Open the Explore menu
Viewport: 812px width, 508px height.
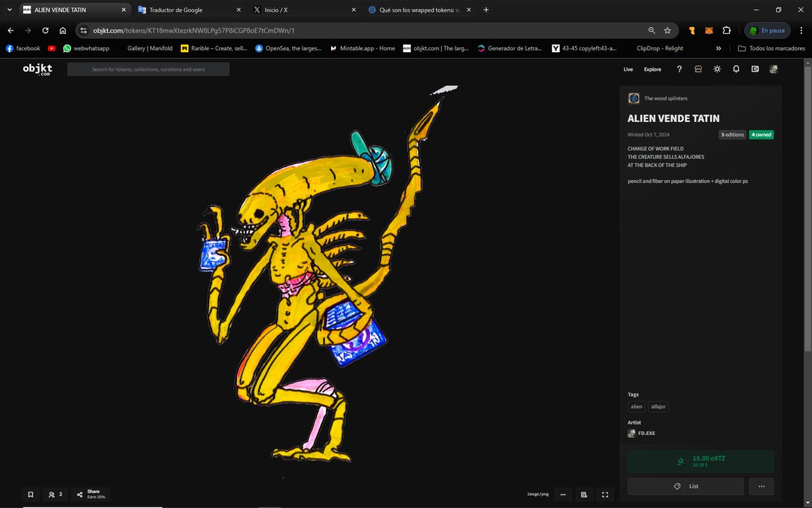652,69
